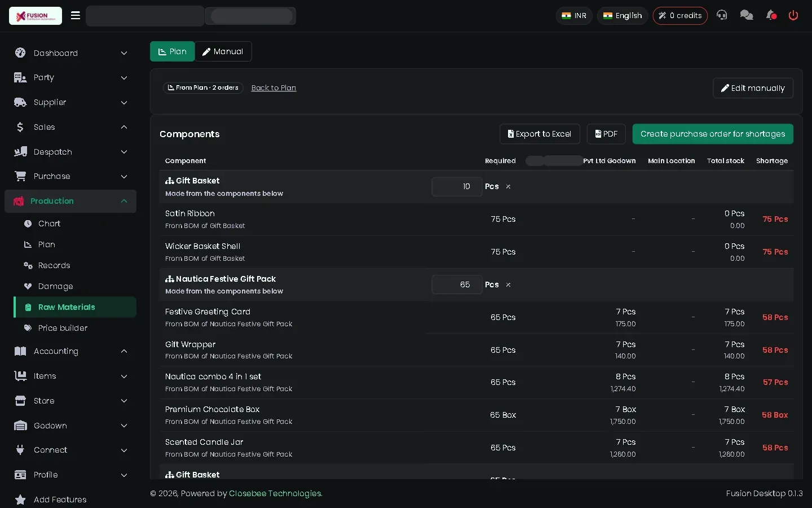Click the Gift Basket quantity field showing 10

click(457, 187)
